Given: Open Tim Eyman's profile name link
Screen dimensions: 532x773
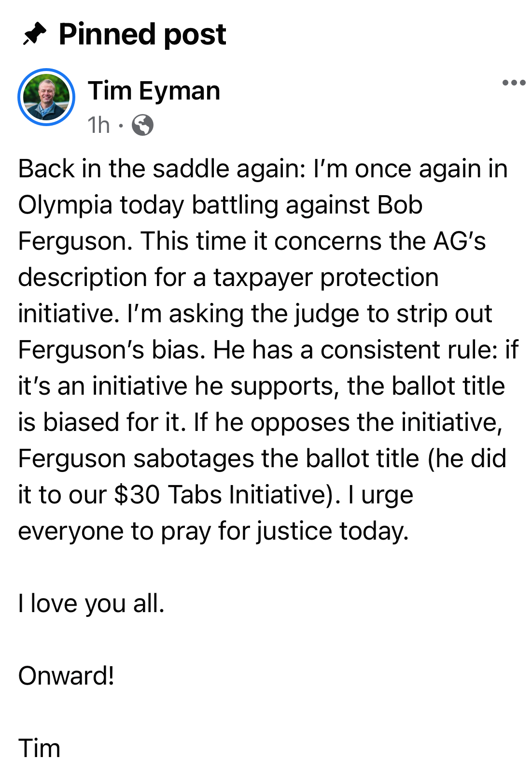Looking at the screenshot, I should [x=154, y=91].
